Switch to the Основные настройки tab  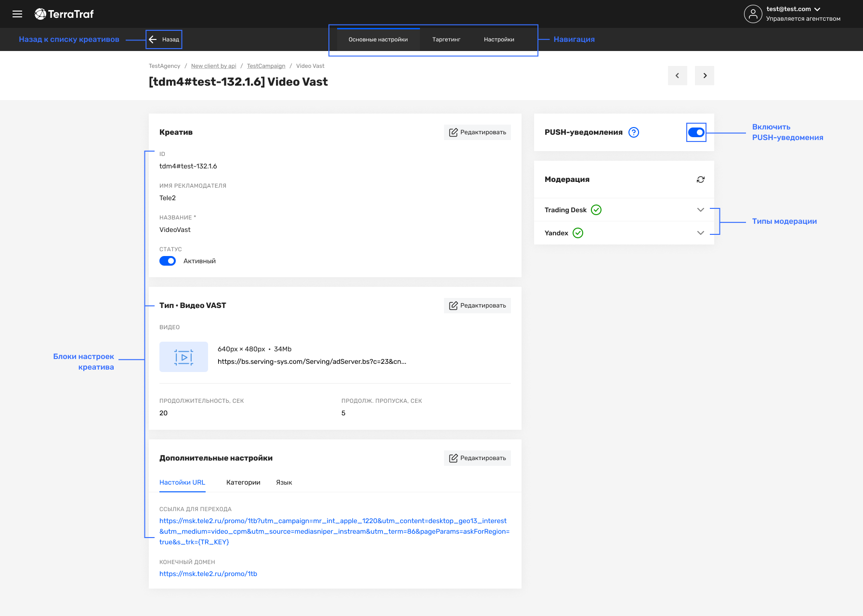[x=378, y=39]
